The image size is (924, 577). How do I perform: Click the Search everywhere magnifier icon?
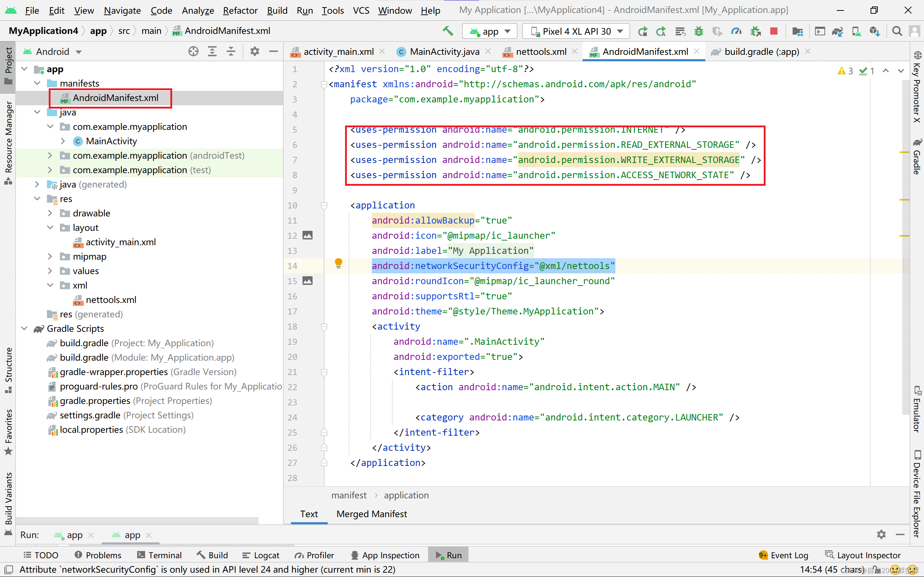tap(897, 31)
